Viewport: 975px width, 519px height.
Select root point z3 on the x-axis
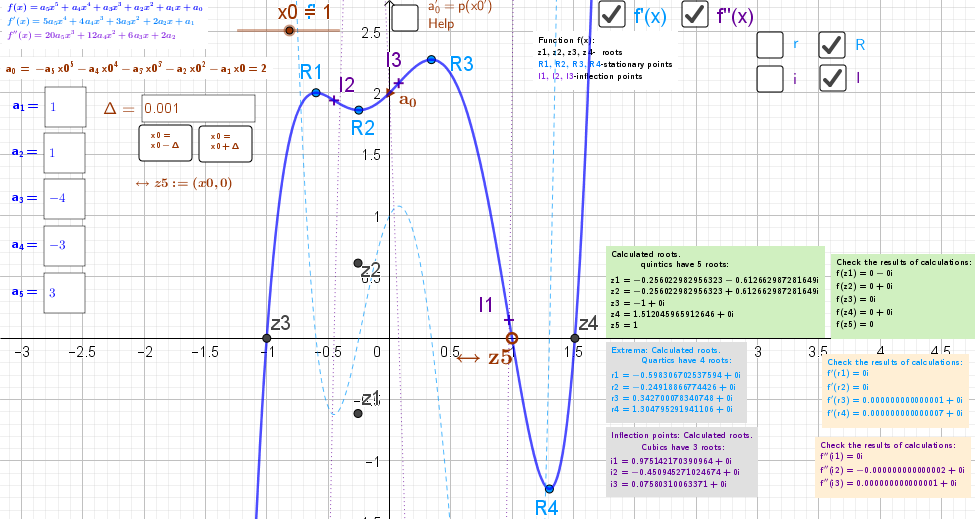[x=267, y=338]
